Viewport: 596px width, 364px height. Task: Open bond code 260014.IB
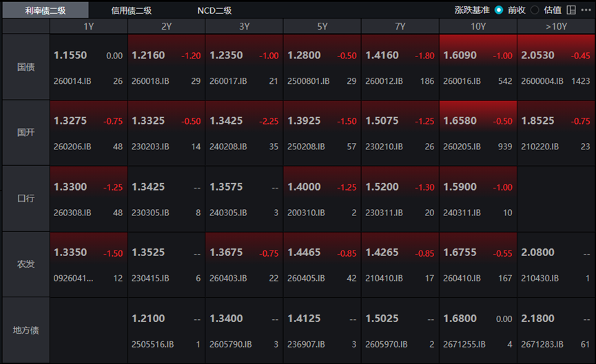point(72,81)
